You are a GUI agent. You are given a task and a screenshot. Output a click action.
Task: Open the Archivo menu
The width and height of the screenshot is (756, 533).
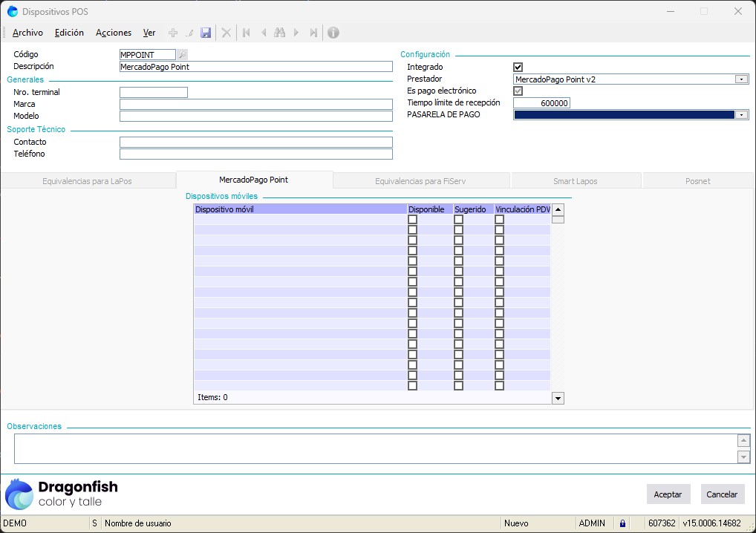[27, 33]
